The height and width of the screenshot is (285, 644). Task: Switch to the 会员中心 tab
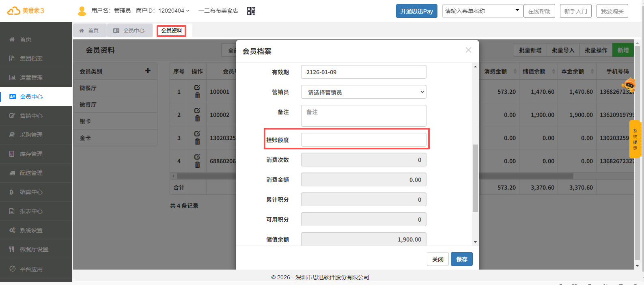[129, 30]
